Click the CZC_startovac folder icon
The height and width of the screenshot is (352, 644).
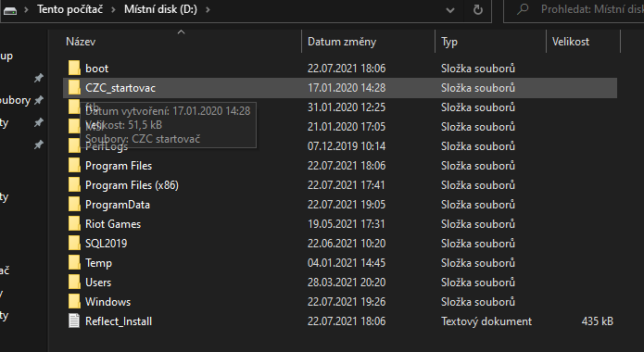(74, 87)
